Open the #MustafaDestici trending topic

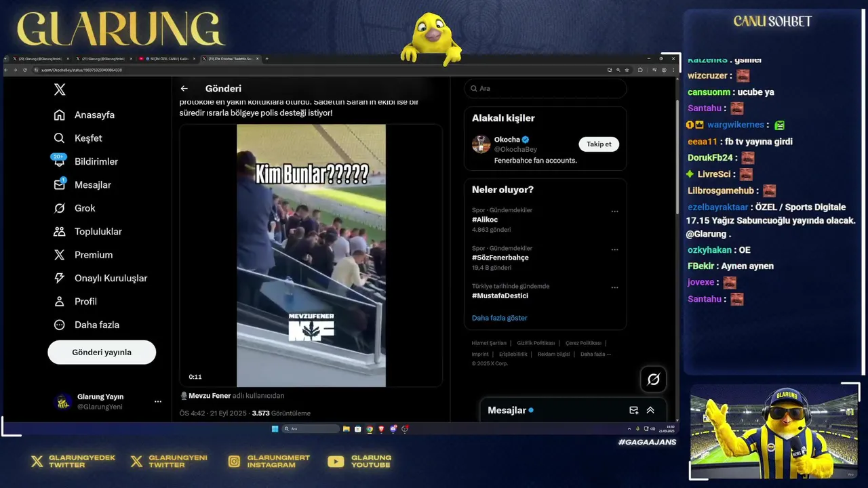(x=500, y=296)
